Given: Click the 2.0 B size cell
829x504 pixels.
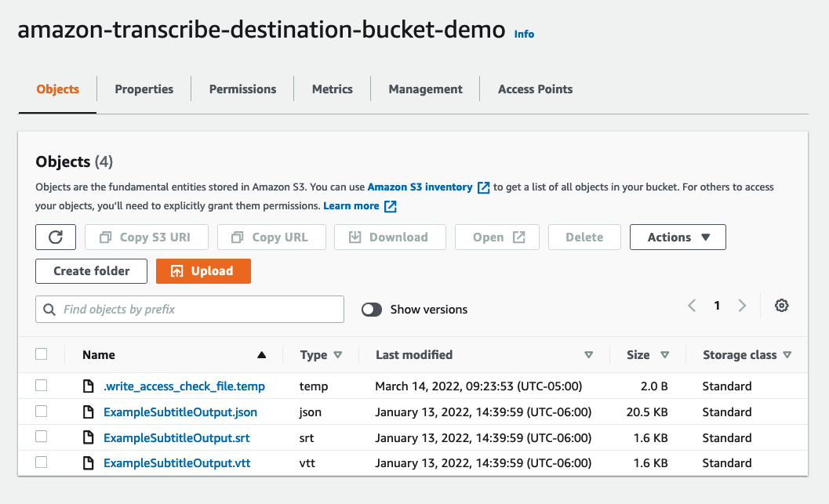Looking at the screenshot, I should [x=654, y=386].
